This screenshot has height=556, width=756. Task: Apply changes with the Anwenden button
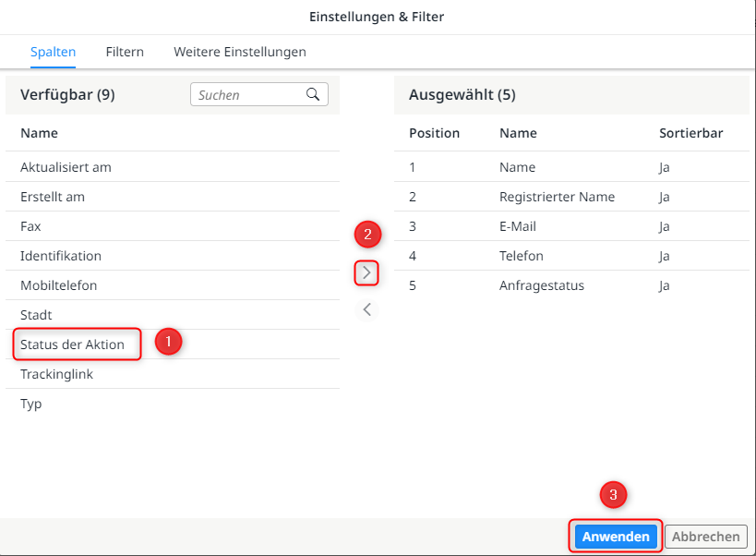[x=615, y=536]
